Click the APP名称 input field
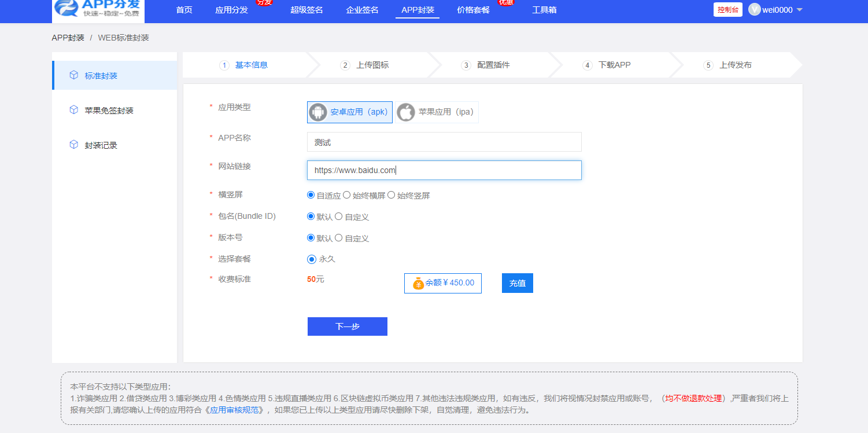The height and width of the screenshot is (433, 868). (x=444, y=141)
